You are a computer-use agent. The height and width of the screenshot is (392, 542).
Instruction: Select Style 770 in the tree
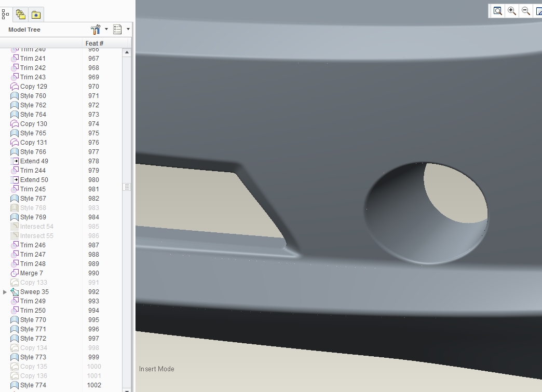pos(33,319)
